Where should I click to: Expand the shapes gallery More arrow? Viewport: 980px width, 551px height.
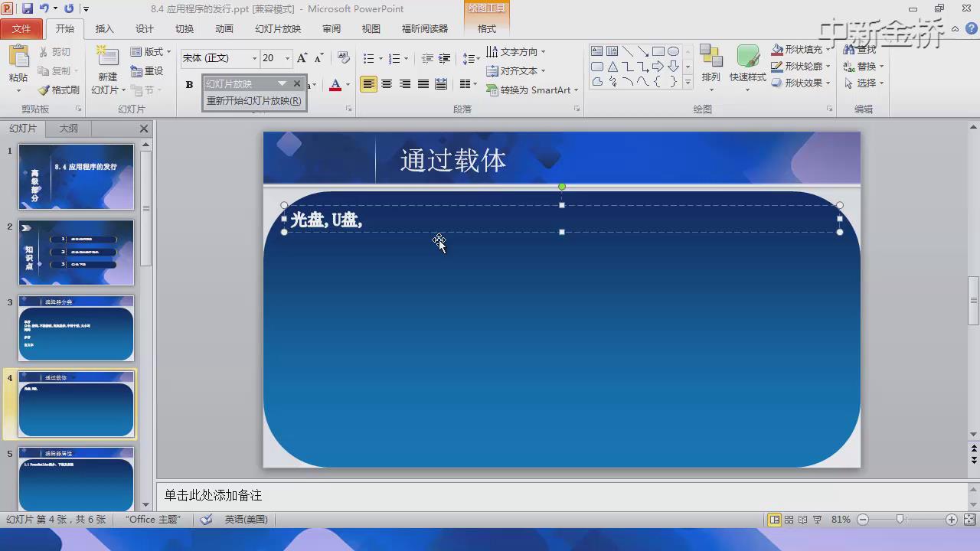coord(688,83)
